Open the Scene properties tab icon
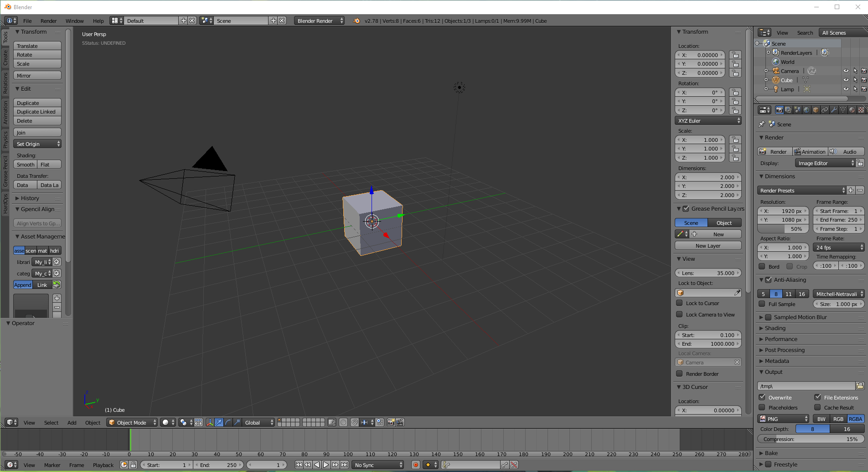The height and width of the screenshot is (472, 868). click(x=797, y=110)
